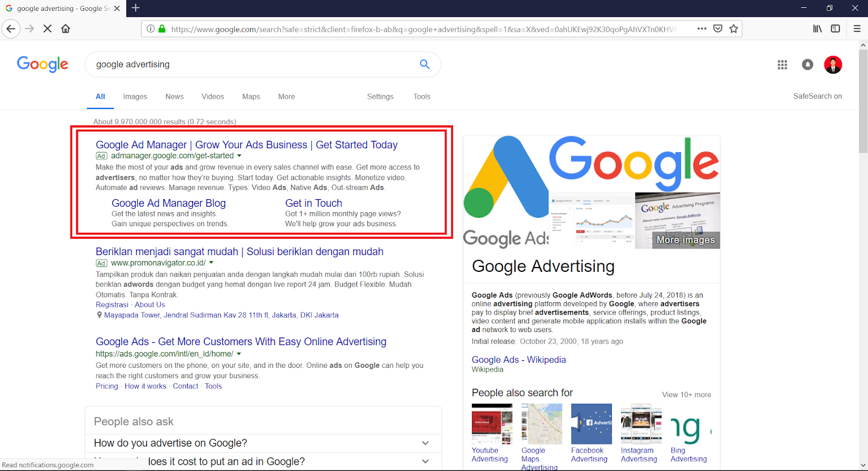Expand dropdown arrow next to admanager.google.com URL
Image resolution: width=868 pixels, height=471 pixels.
[x=239, y=156]
